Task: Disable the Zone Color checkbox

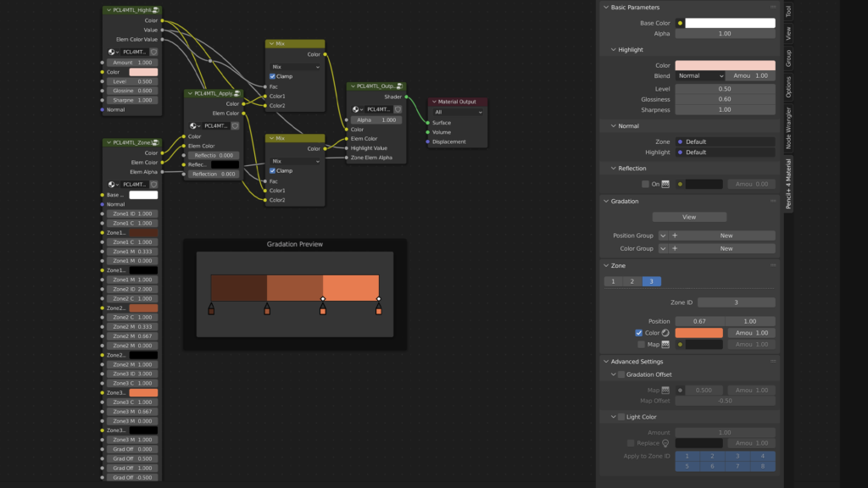Action: coord(639,333)
